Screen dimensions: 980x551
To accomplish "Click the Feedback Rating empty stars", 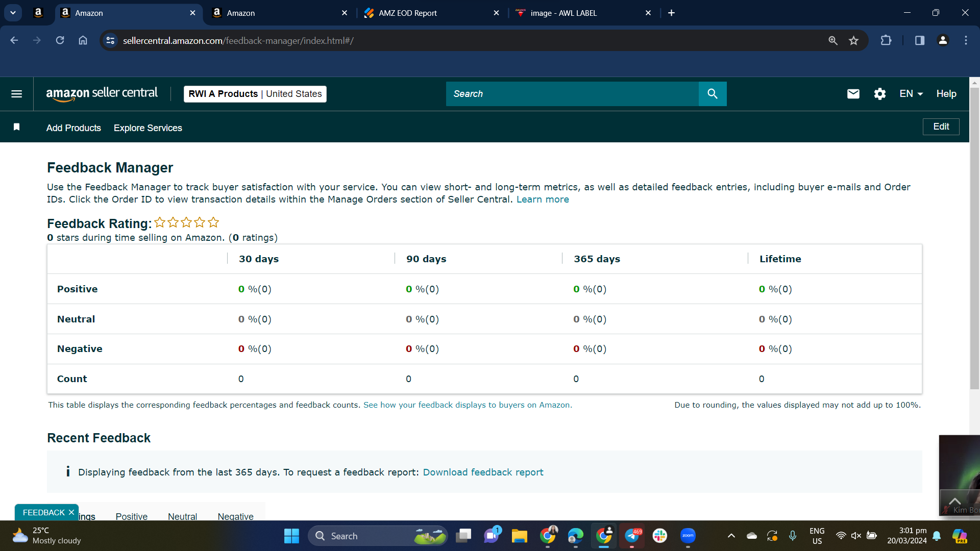I will 186,222.
